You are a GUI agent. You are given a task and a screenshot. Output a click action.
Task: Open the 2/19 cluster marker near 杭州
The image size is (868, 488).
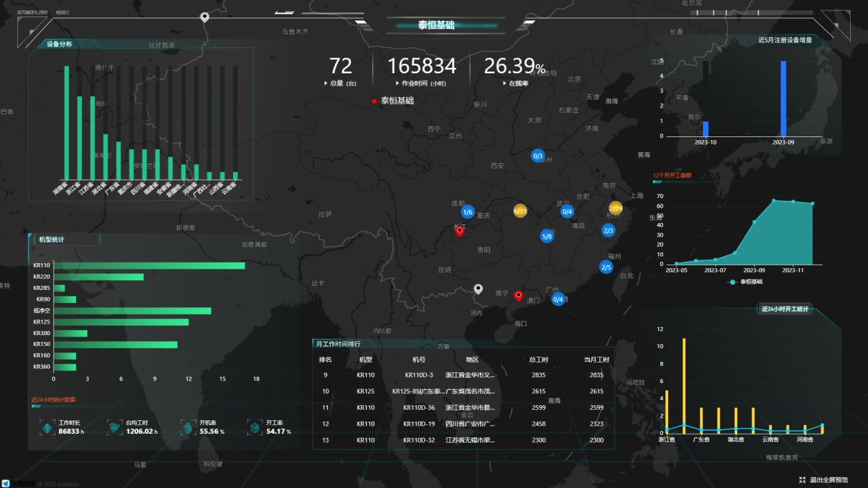(615, 208)
